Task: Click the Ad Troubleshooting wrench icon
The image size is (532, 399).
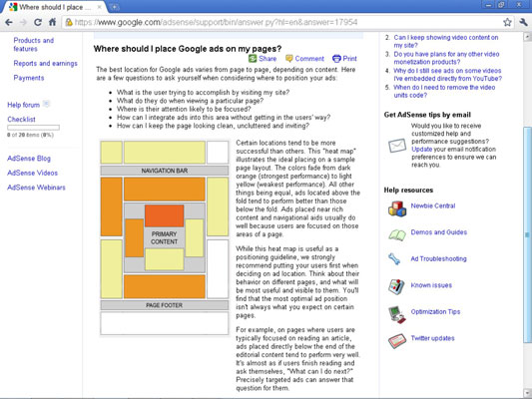Action: coord(394,259)
